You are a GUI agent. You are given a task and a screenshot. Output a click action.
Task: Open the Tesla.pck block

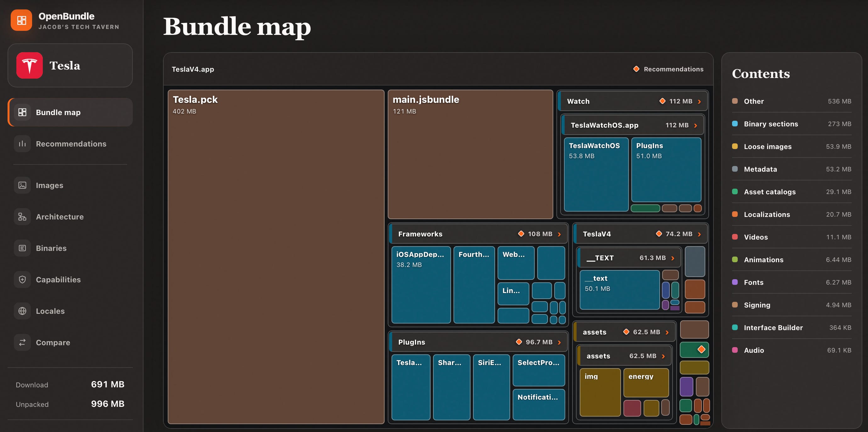276,257
